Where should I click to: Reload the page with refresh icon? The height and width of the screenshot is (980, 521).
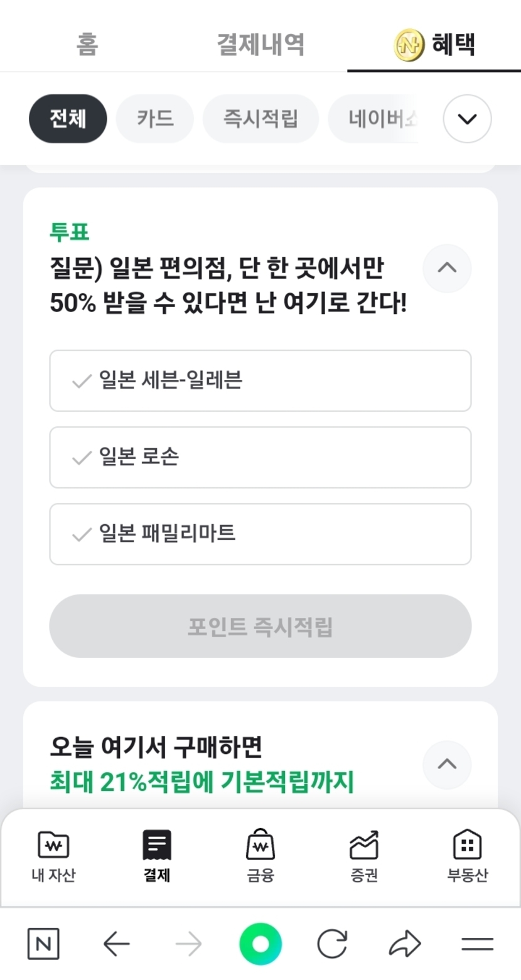pos(332,944)
